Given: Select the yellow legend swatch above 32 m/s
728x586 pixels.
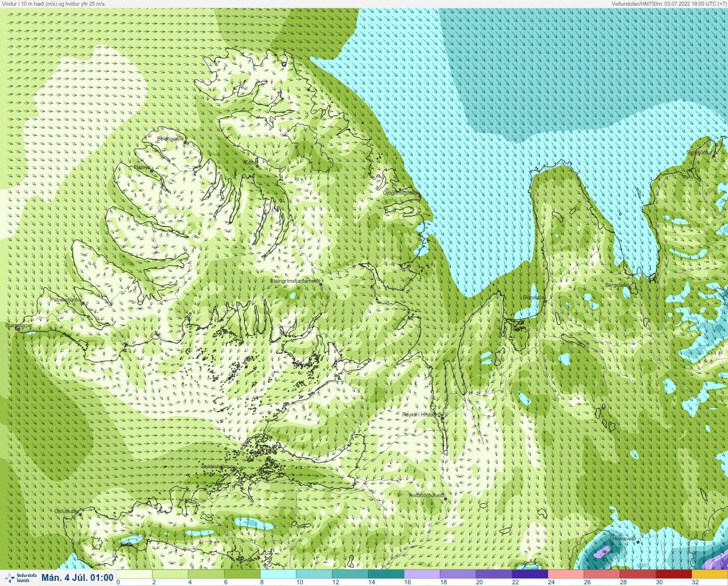Looking at the screenshot, I should 710,574.
